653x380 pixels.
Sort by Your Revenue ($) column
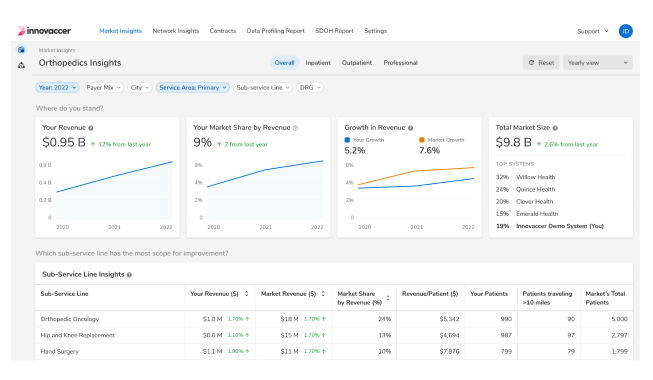[x=247, y=294]
